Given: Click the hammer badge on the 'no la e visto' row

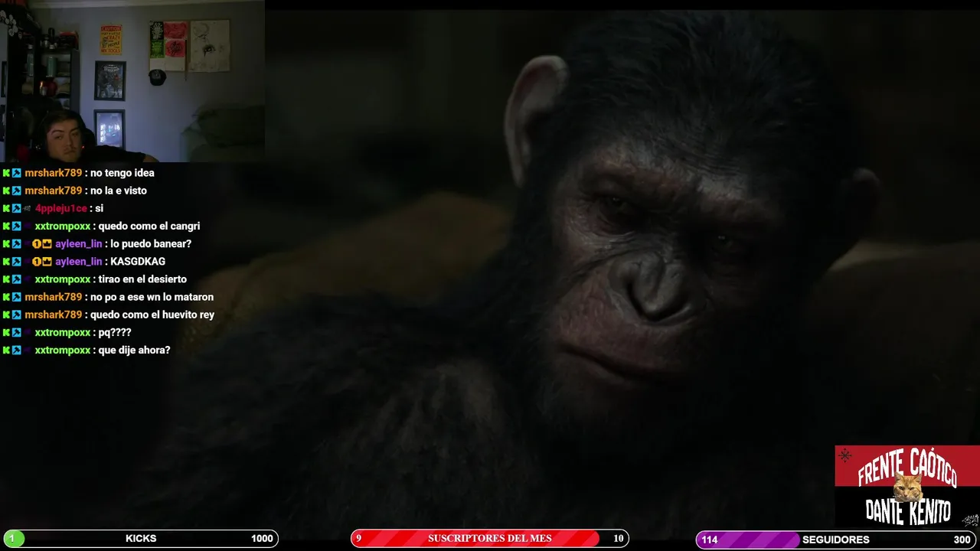Looking at the screenshot, I should pyautogui.click(x=16, y=191).
